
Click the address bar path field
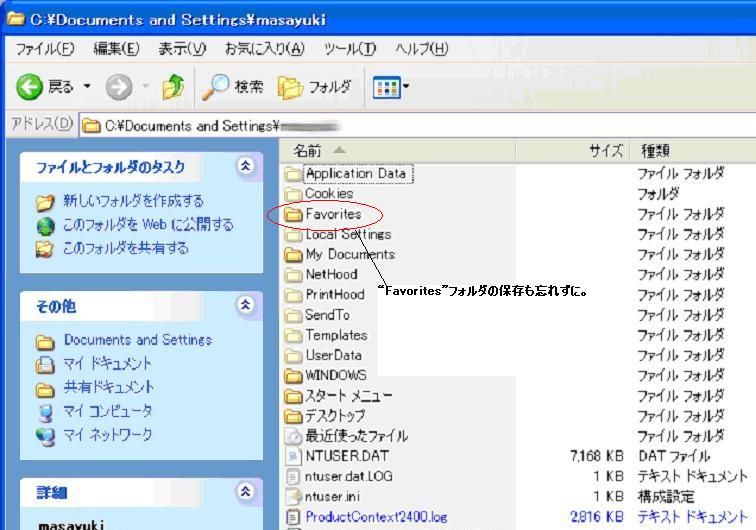click(418, 126)
